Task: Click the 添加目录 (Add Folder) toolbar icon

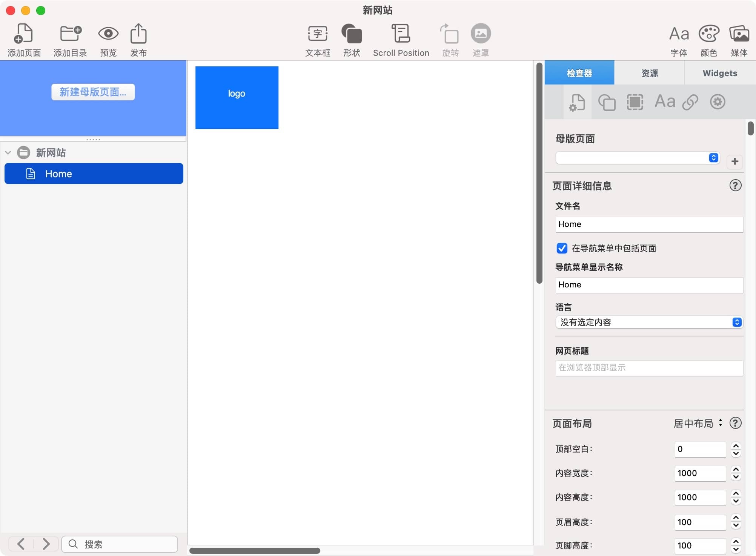Action: pyautogui.click(x=71, y=34)
